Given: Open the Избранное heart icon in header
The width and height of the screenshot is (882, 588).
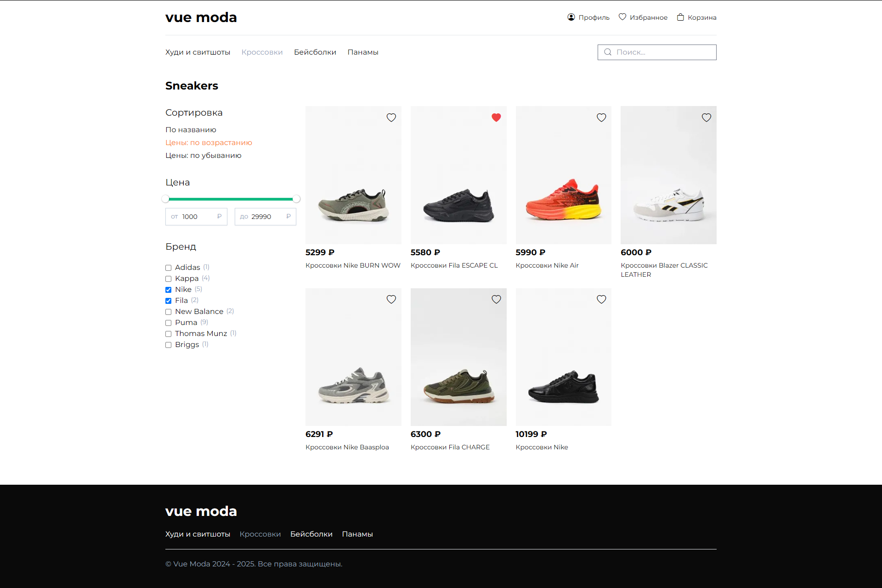Looking at the screenshot, I should pos(622,17).
